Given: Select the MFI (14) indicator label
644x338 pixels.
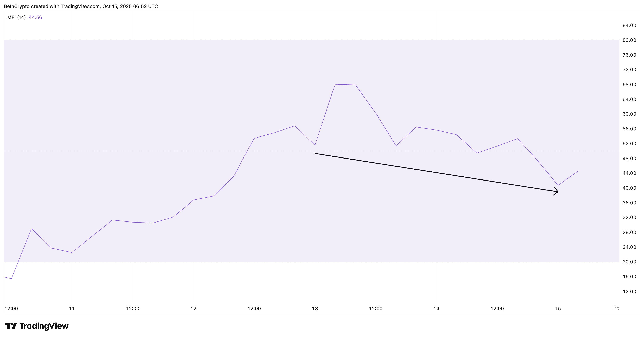Looking at the screenshot, I should click(17, 17).
